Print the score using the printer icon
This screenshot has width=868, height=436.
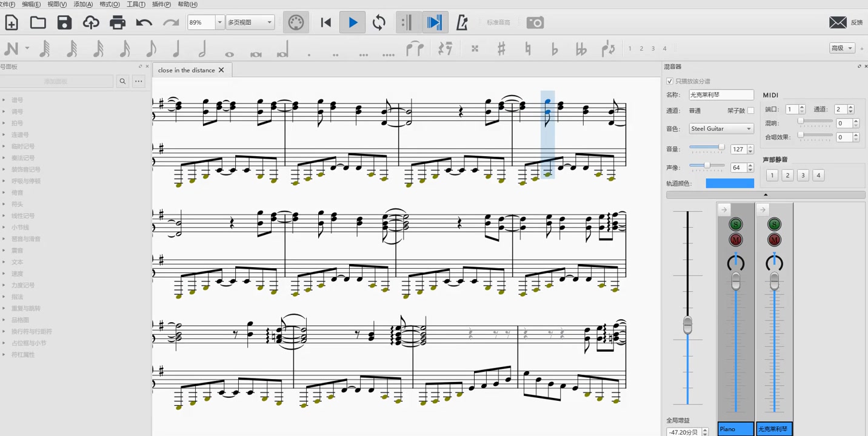click(118, 23)
